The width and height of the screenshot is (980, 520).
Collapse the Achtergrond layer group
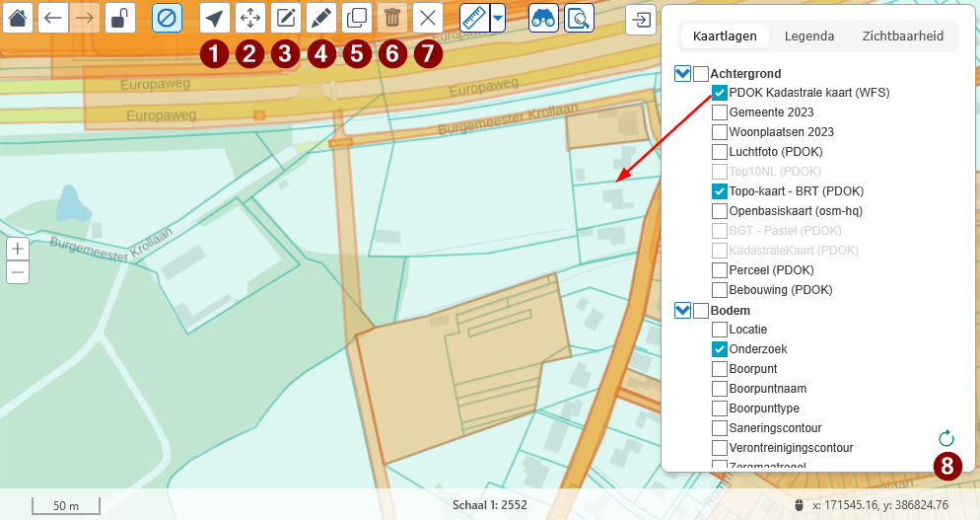pos(682,74)
